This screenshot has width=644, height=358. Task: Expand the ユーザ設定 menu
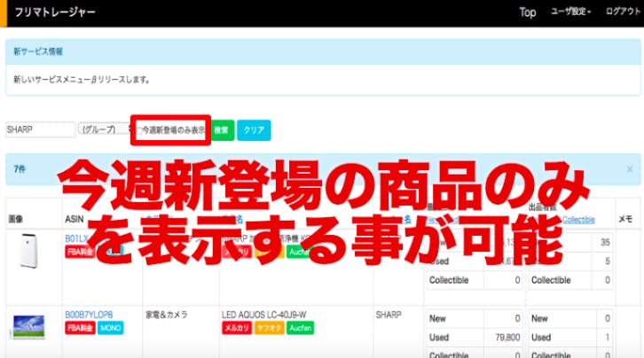pos(571,12)
